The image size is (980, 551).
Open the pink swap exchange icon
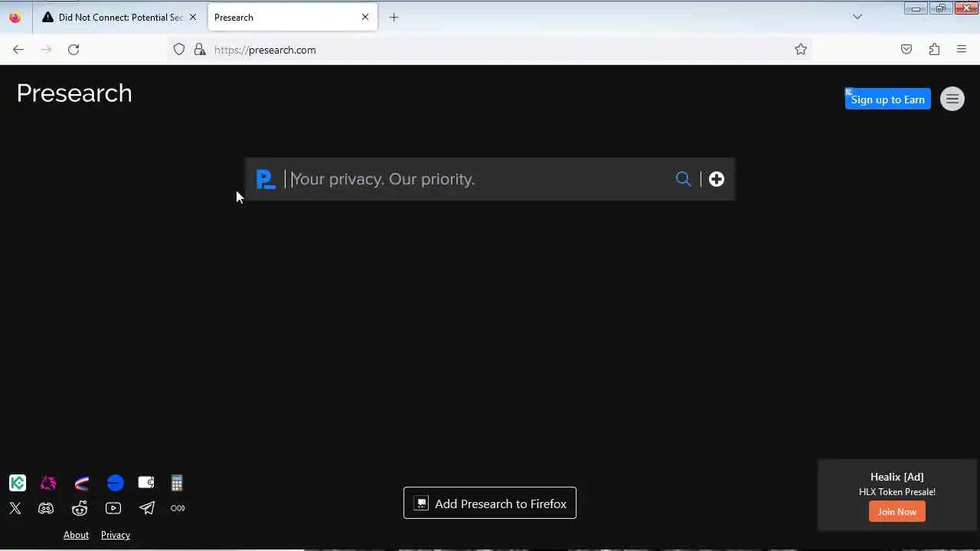coord(48,483)
